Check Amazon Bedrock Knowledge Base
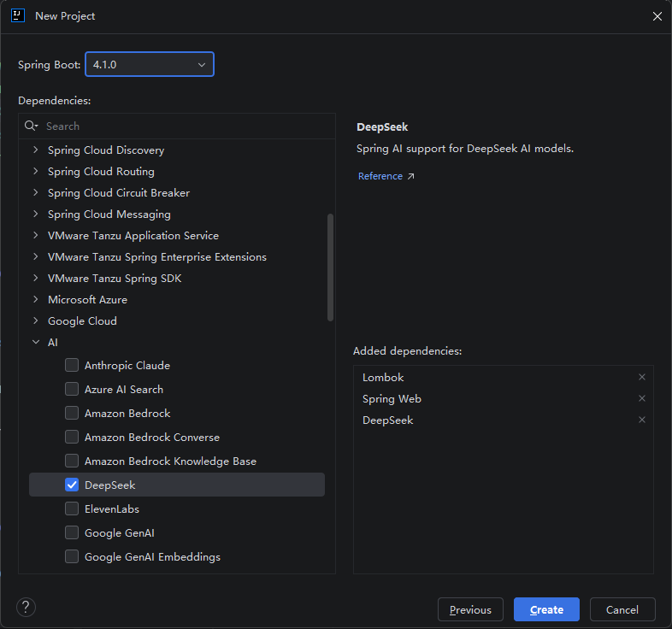 (72, 461)
